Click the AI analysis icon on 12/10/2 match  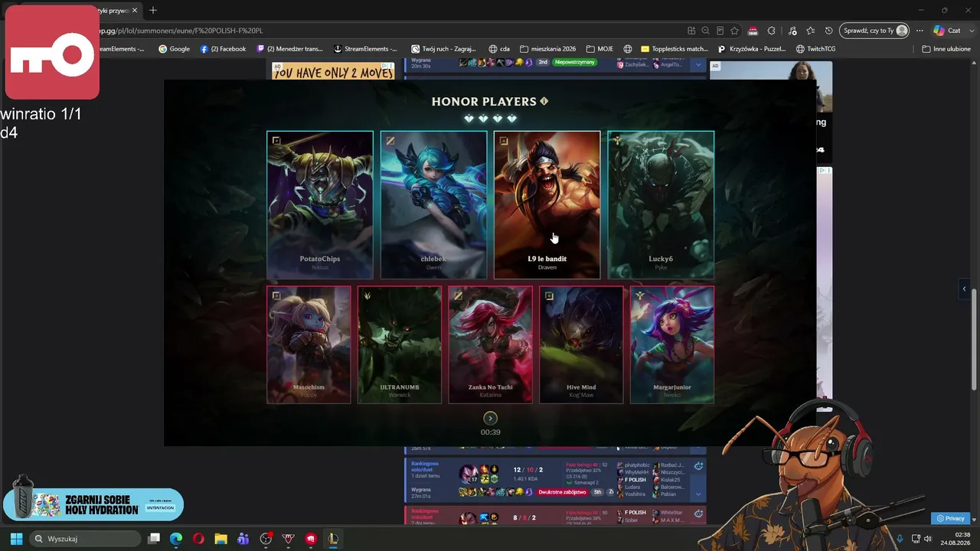698,465
